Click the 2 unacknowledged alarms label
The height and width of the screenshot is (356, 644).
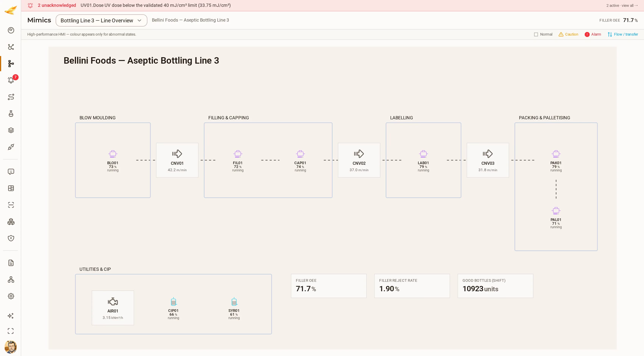point(57,5)
